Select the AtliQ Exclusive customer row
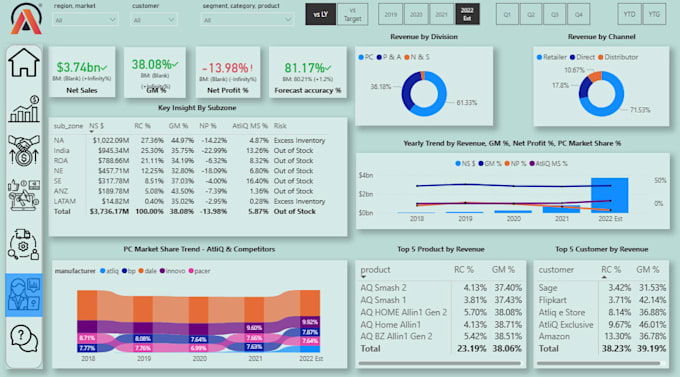680x377 pixels. [x=602, y=325]
